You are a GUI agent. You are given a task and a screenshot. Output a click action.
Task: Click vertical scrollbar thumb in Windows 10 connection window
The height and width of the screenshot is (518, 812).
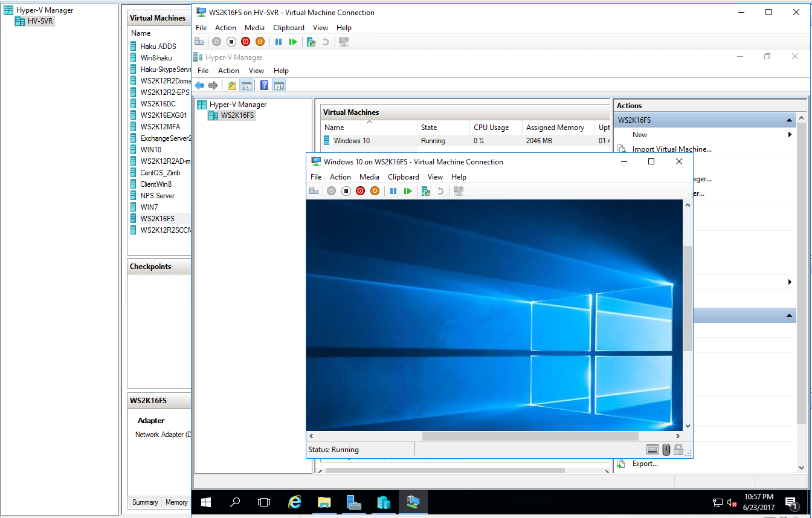[x=688, y=298]
